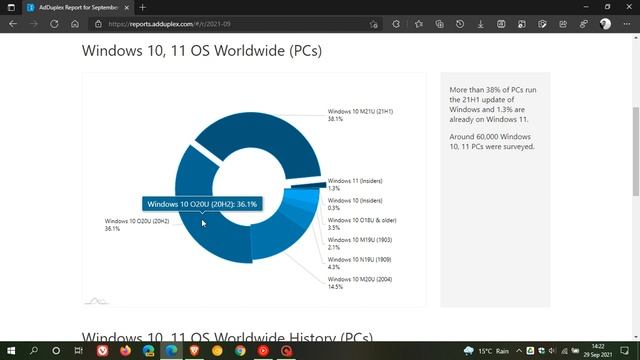This screenshot has width=640, height=360.
Task: Go back to previous page
Action: (13, 24)
